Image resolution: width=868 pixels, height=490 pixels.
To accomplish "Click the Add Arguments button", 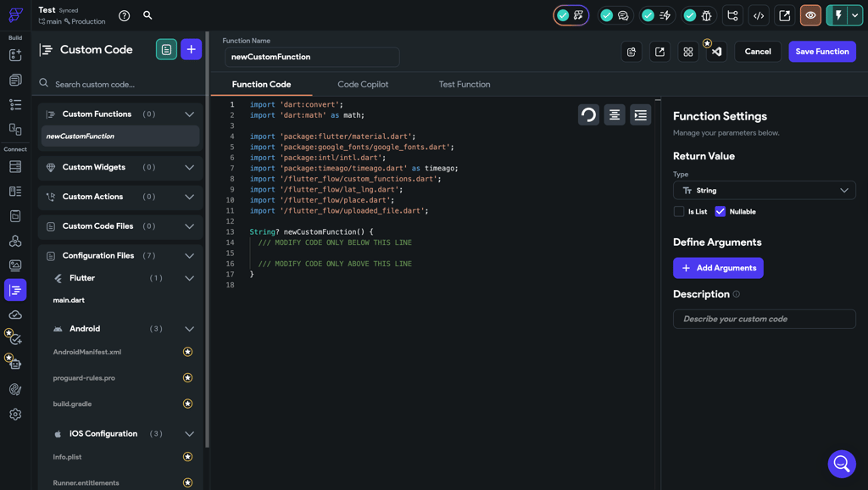I will pyautogui.click(x=718, y=268).
